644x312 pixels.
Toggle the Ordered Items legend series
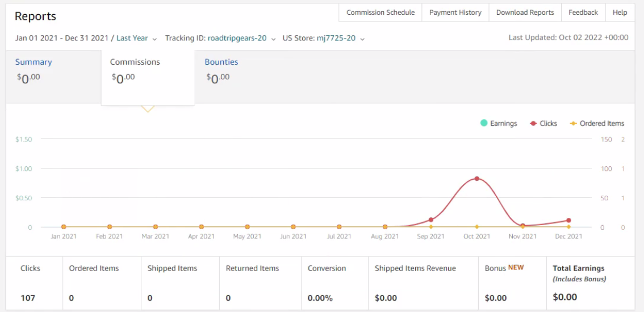pos(597,123)
